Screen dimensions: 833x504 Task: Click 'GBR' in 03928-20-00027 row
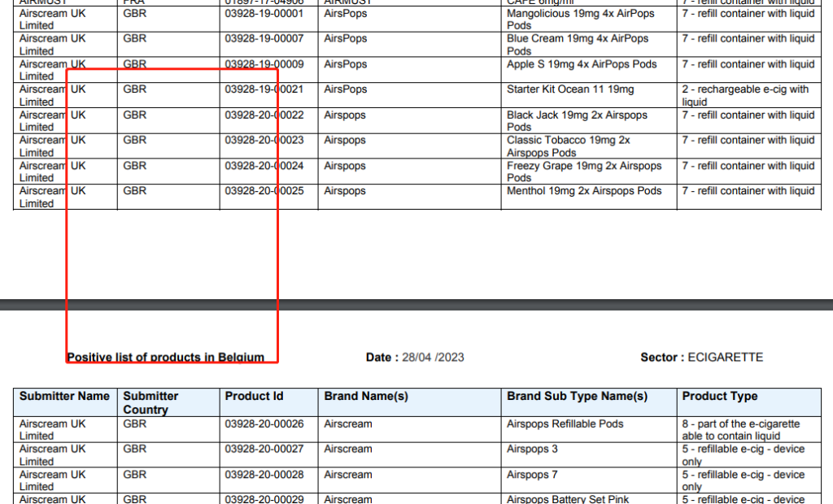coord(134,449)
